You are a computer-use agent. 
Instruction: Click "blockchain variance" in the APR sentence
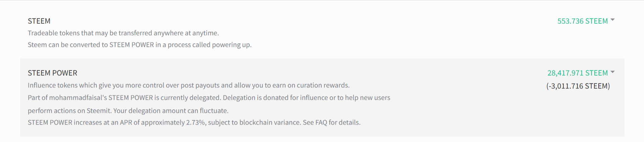click(270, 123)
